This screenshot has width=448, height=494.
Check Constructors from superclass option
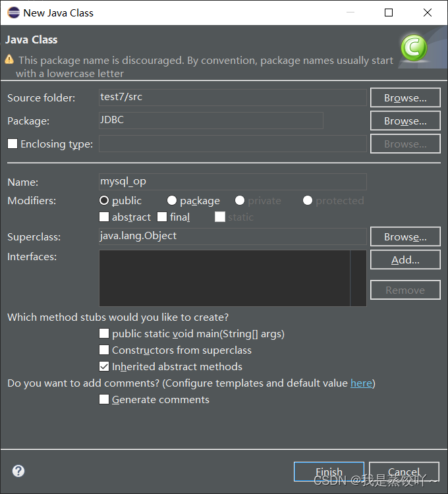[x=104, y=350]
